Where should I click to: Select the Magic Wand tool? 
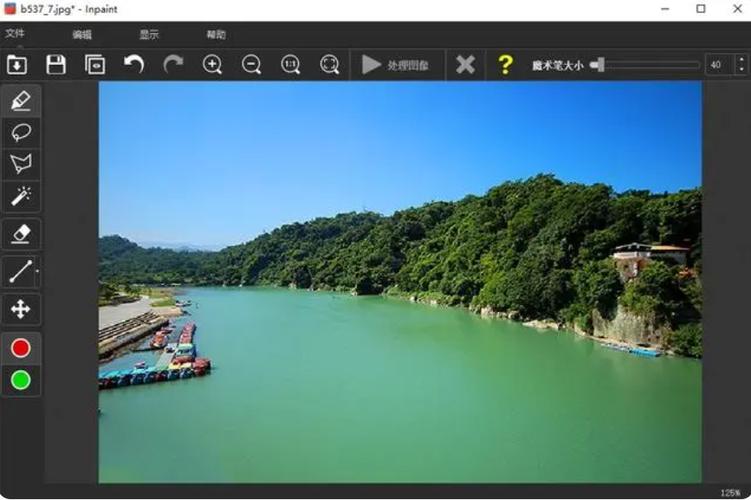[x=20, y=196]
